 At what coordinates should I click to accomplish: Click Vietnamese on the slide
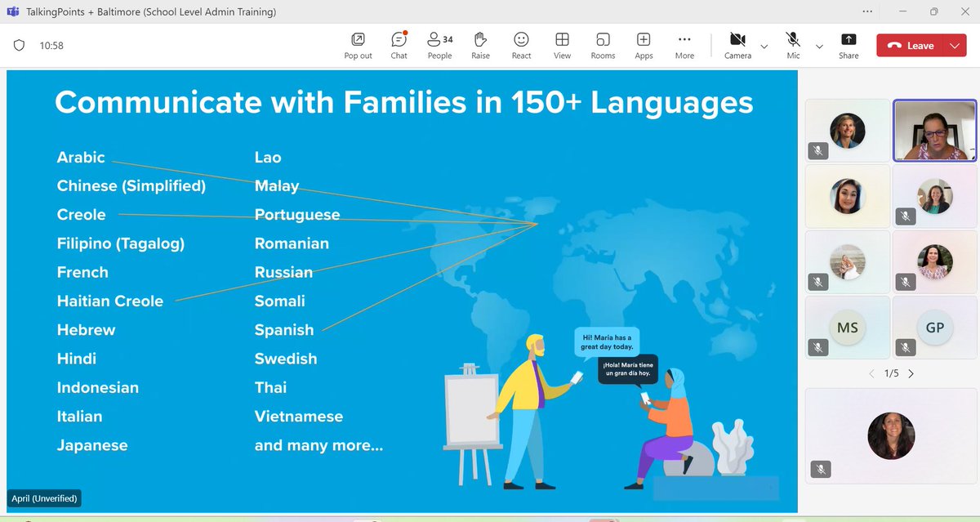point(299,417)
